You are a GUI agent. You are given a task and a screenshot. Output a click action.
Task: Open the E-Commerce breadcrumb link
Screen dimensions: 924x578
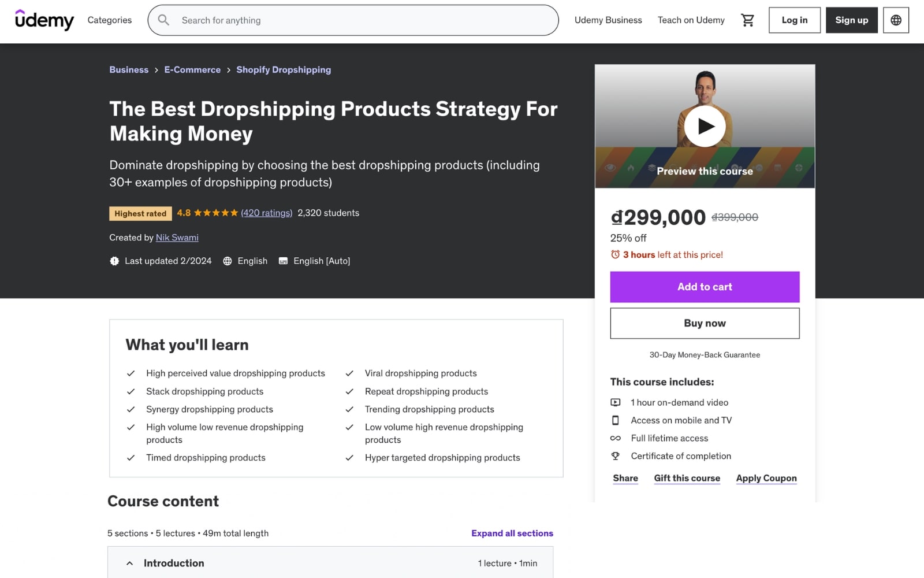[x=192, y=69]
